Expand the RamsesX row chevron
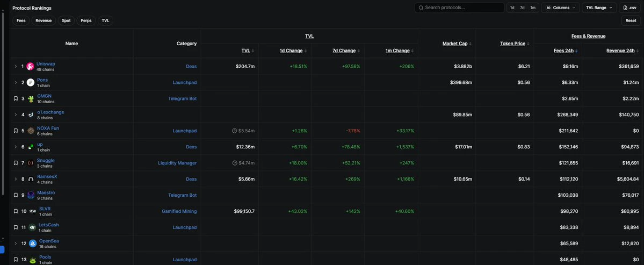The height and width of the screenshot is (265, 644). (16, 179)
